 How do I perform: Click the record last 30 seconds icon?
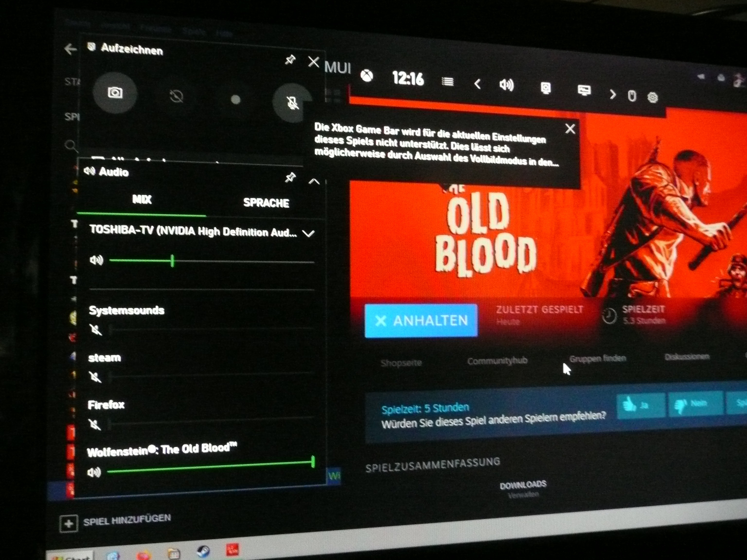coord(176,96)
